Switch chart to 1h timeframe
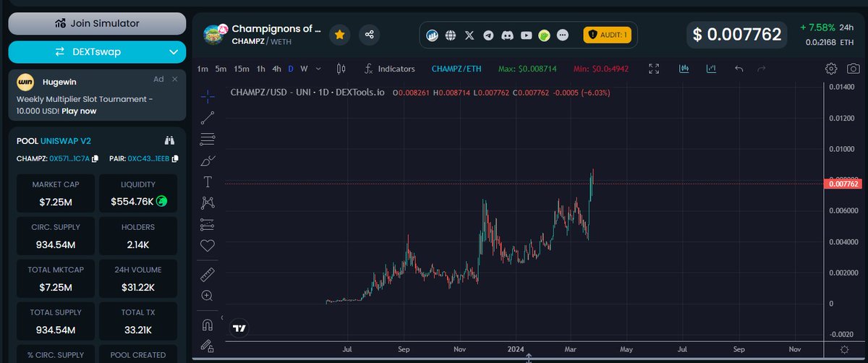 [261, 69]
